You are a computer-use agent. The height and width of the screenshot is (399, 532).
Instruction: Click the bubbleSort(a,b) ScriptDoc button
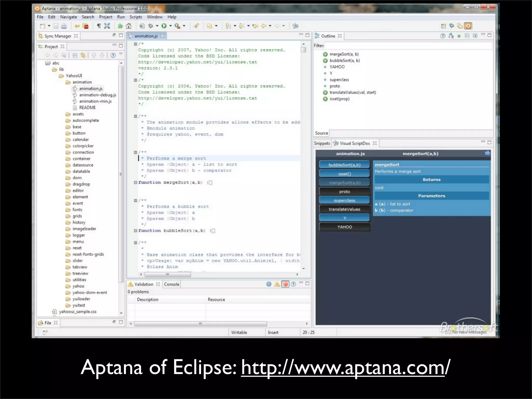click(344, 165)
